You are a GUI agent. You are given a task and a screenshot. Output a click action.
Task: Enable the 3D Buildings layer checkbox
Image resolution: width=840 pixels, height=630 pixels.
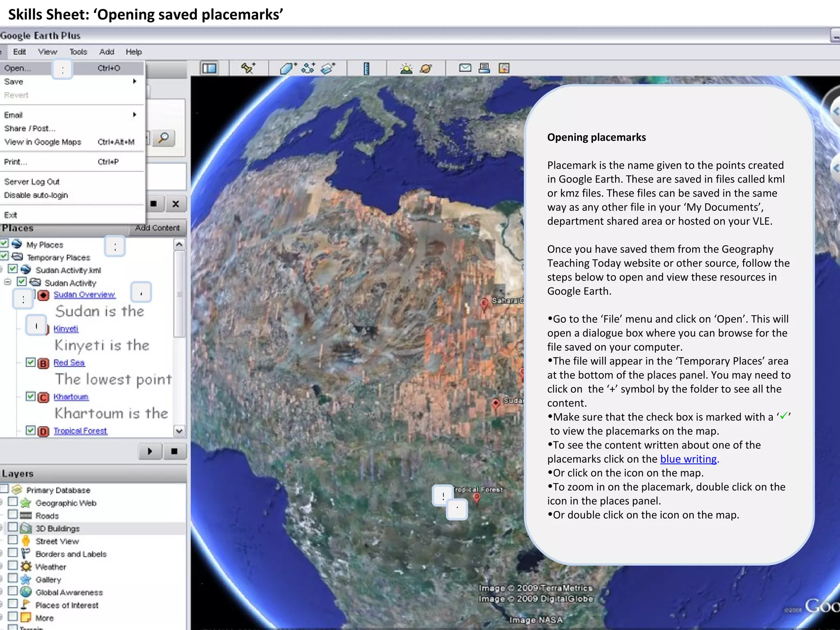[13, 527]
